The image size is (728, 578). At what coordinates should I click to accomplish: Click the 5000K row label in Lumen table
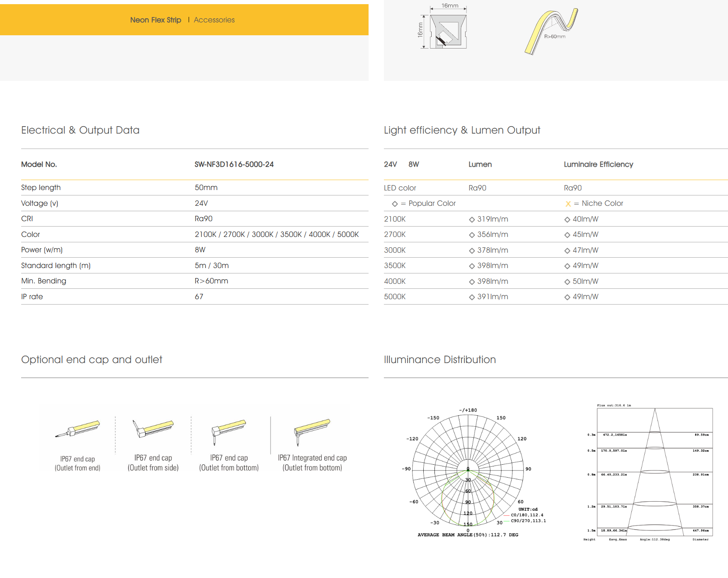coord(395,297)
